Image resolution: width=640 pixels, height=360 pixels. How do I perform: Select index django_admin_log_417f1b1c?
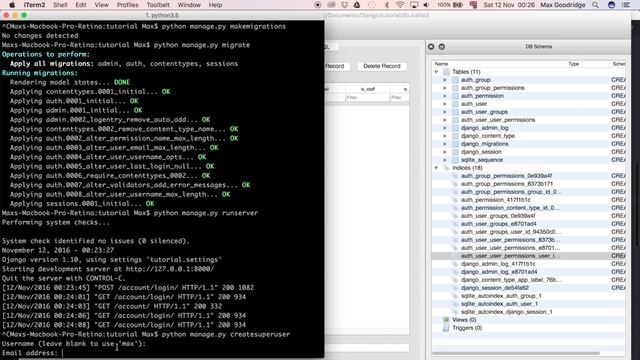coord(498,264)
